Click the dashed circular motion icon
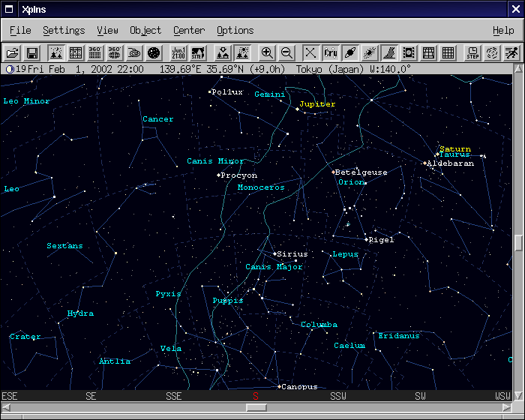Image resolution: width=525 pixels, height=420 pixels. coord(492,53)
